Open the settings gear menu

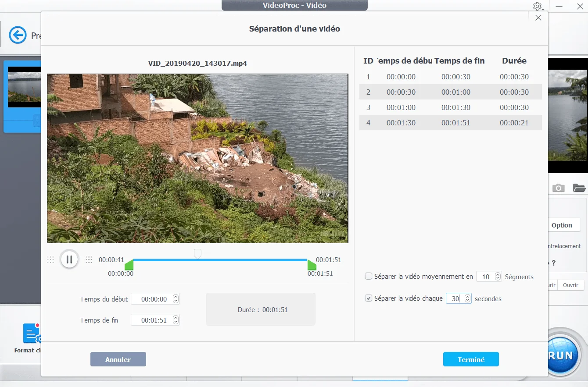(x=538, y=7)
